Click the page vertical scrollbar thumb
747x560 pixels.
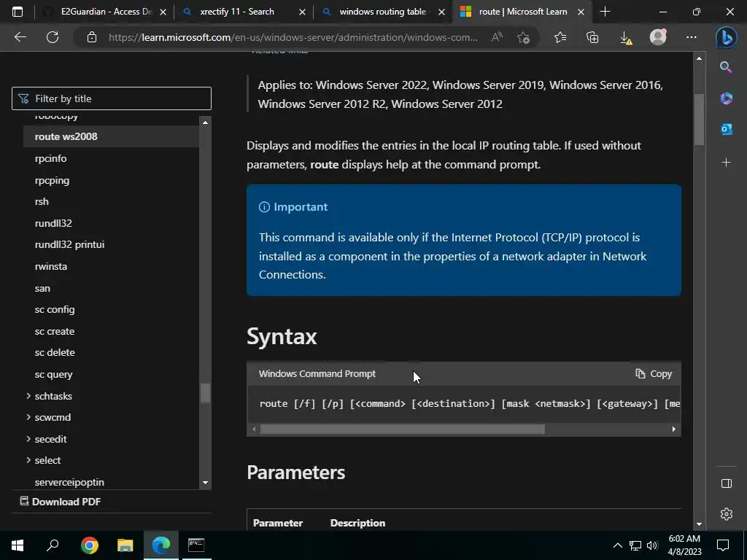point(699,120)
